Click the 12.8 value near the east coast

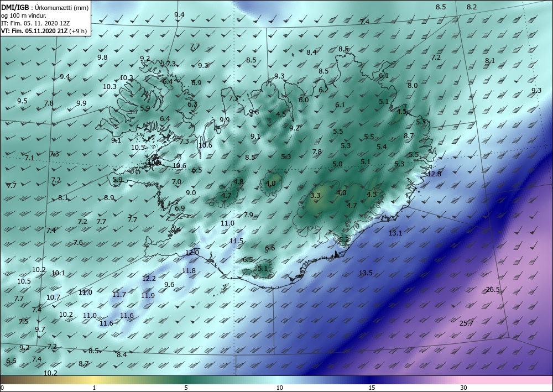(x=434, y=174)
